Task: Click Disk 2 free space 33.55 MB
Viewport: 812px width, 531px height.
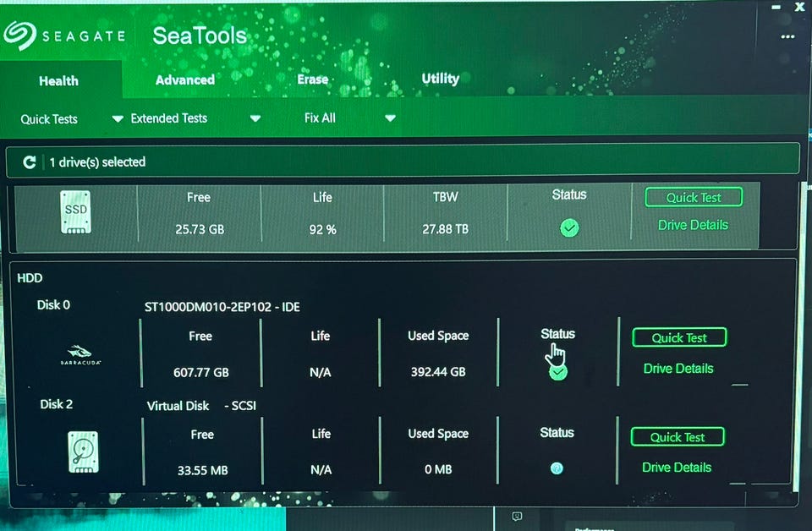Action: coord(202,470)
